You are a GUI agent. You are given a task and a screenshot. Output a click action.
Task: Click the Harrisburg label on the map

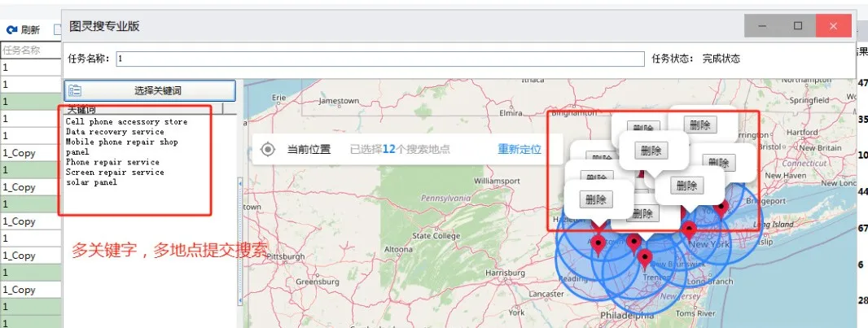[x=504, y=273]
